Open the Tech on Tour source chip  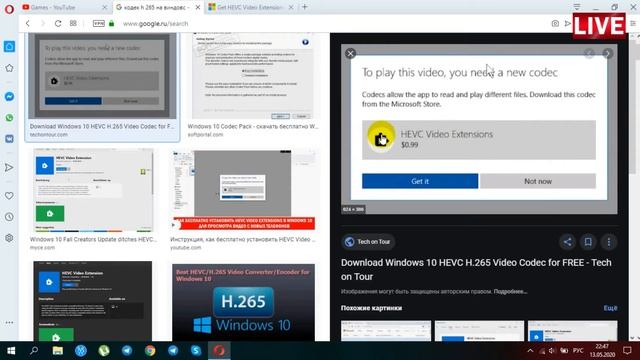click(x=368, y=242)
